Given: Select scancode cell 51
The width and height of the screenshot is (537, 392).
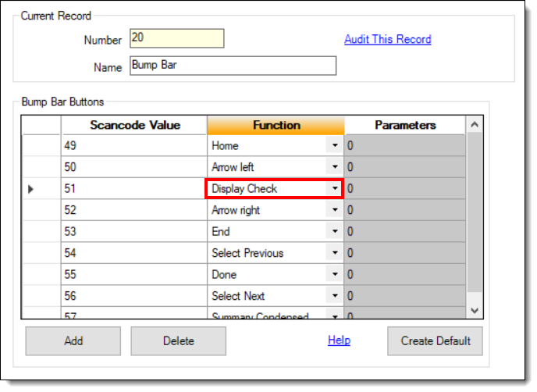Looking at the screenshot, I should coord(134,188).
